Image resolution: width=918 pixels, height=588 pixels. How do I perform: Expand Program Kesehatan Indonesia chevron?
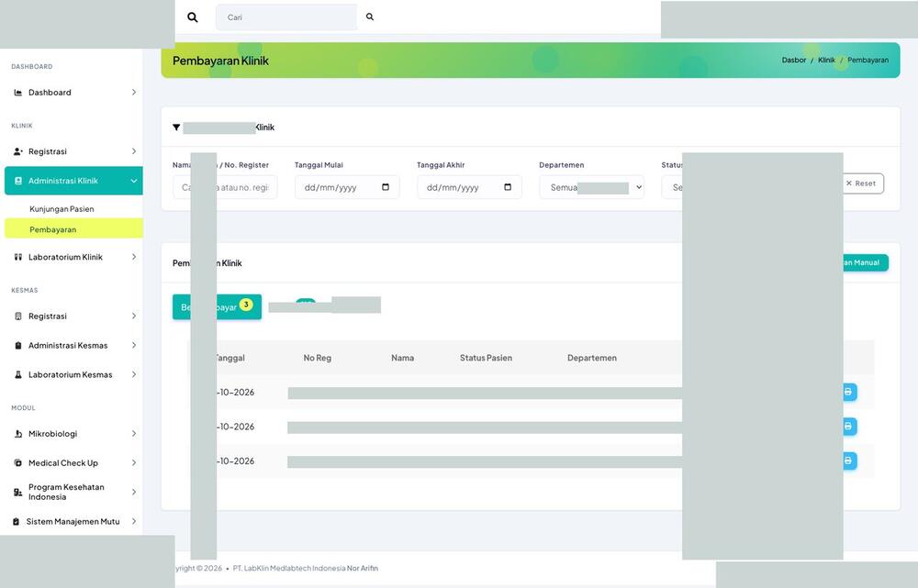[133, 492]
